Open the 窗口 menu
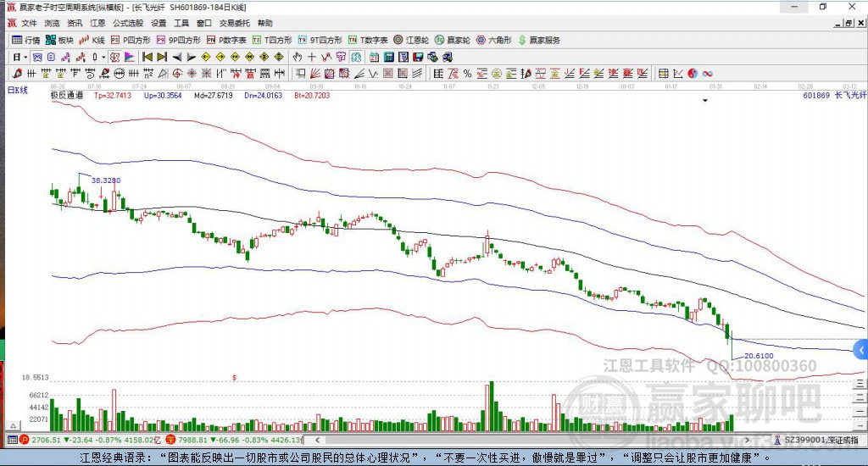 [x=204, y=23]
